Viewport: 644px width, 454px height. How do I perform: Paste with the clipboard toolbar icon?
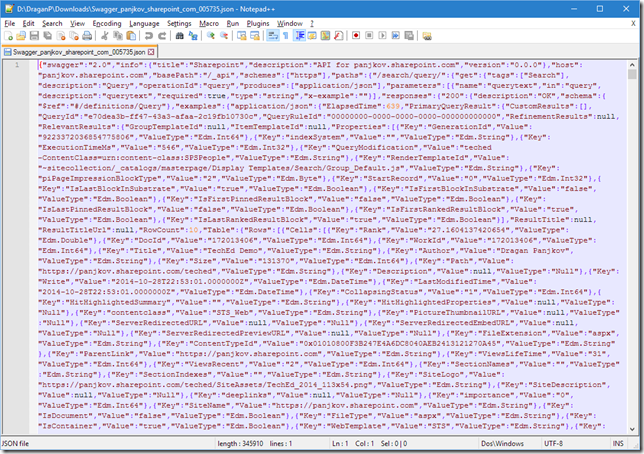click(x=131, y=36)
